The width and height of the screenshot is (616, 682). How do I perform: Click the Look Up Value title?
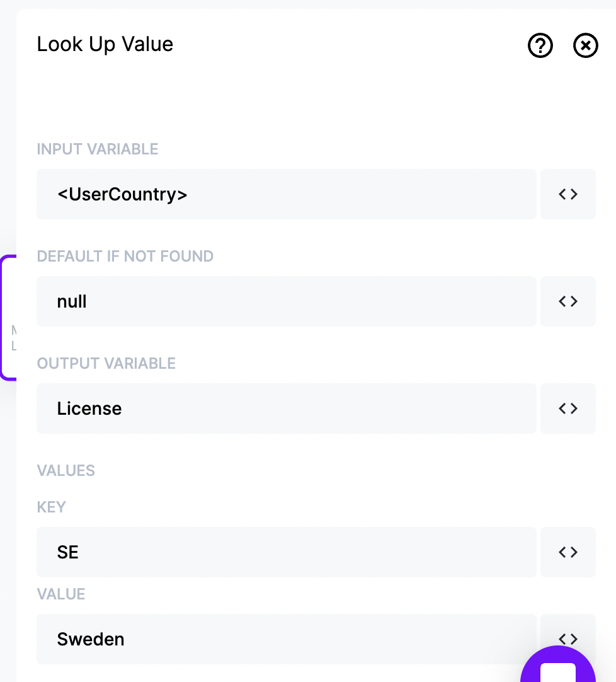point(105,44)
